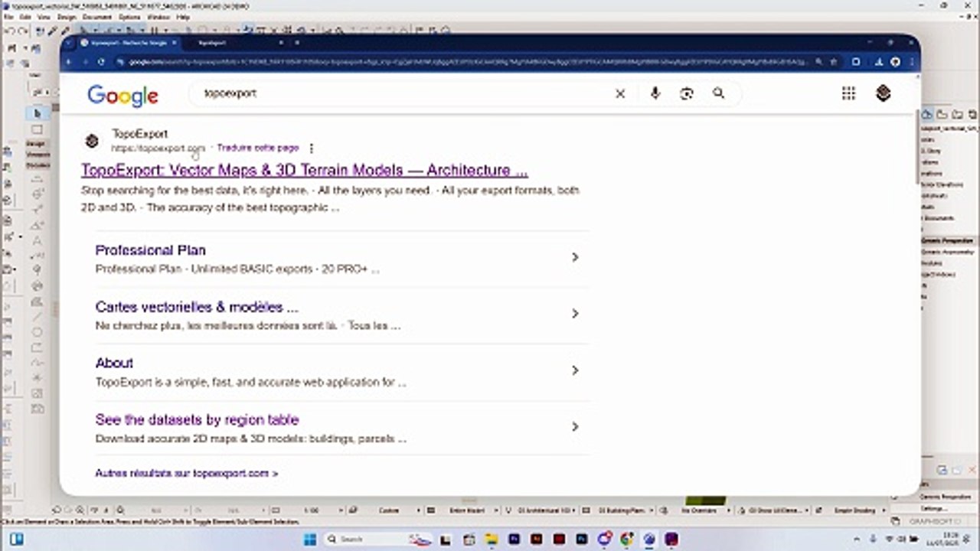Viewport: 980px width, 551px height.
Task: Switch to the topoexport Google search tab
Action: [129, 43]
